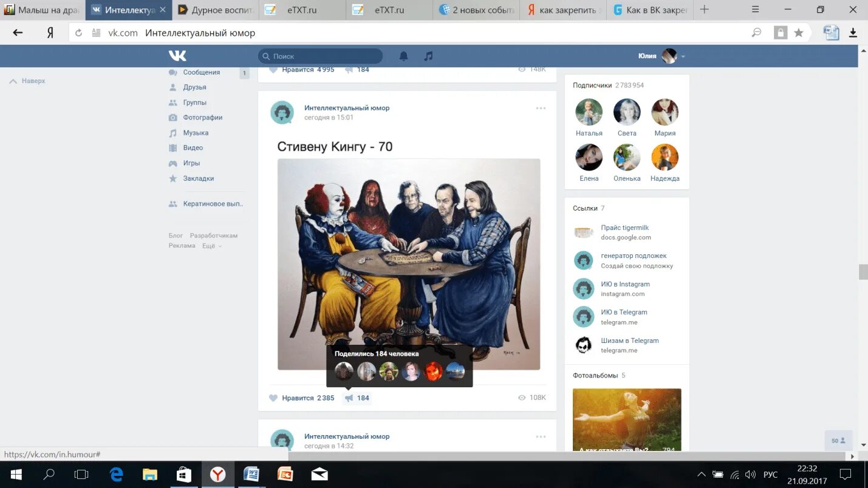The image size is (868, 488).
Task: Click the VK logo in header
Action: click(x=177, y=56)
